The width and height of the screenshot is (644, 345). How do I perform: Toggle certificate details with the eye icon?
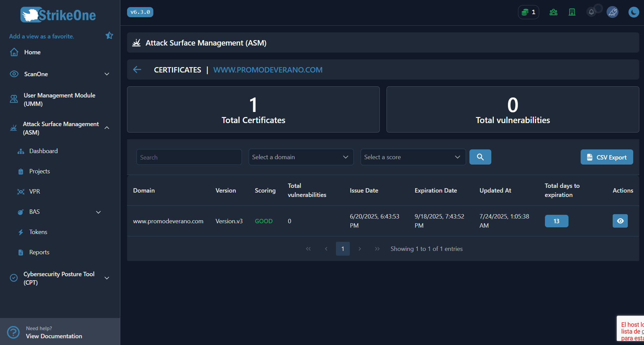pyautogui.click(x=620, y=221)
